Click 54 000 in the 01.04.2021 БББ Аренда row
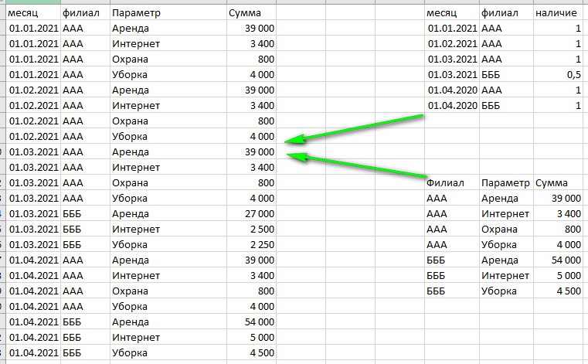Screen dimensions: 588x364 [260, 322]
